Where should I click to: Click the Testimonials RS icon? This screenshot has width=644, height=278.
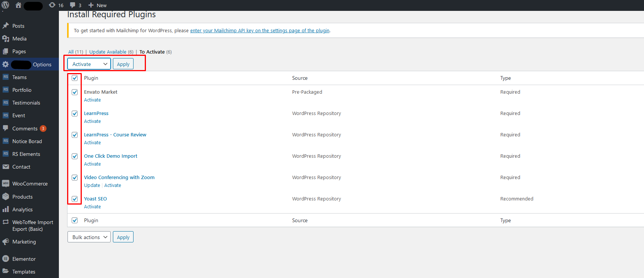coord(6,102)
